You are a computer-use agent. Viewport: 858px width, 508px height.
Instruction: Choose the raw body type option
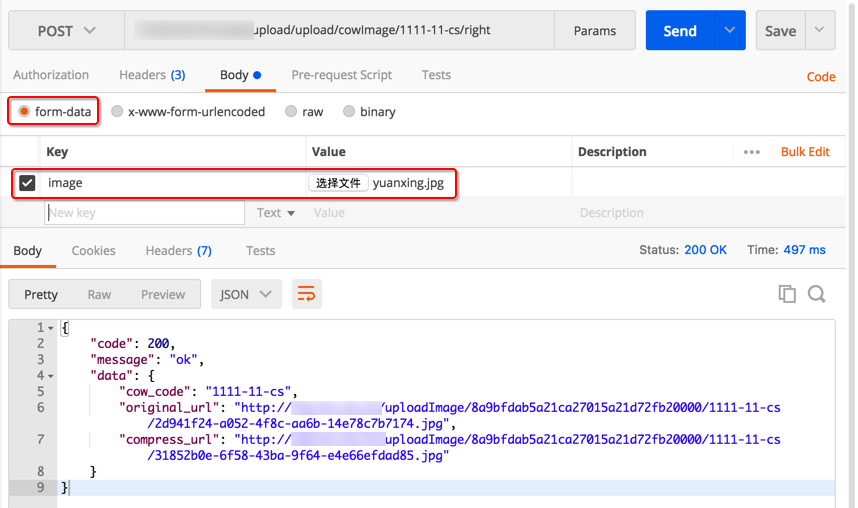pos(291,112)
